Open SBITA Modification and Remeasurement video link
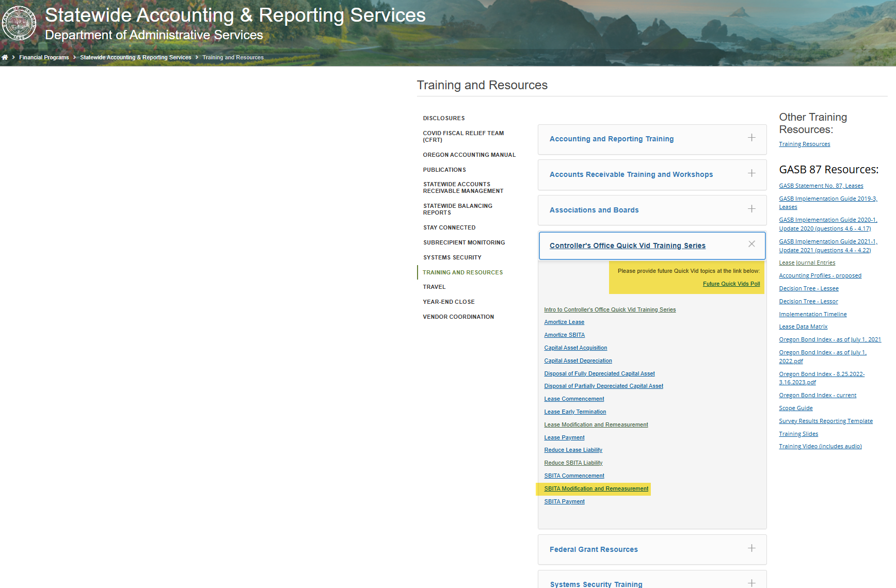Screen dimensions: 896x588 596,488
